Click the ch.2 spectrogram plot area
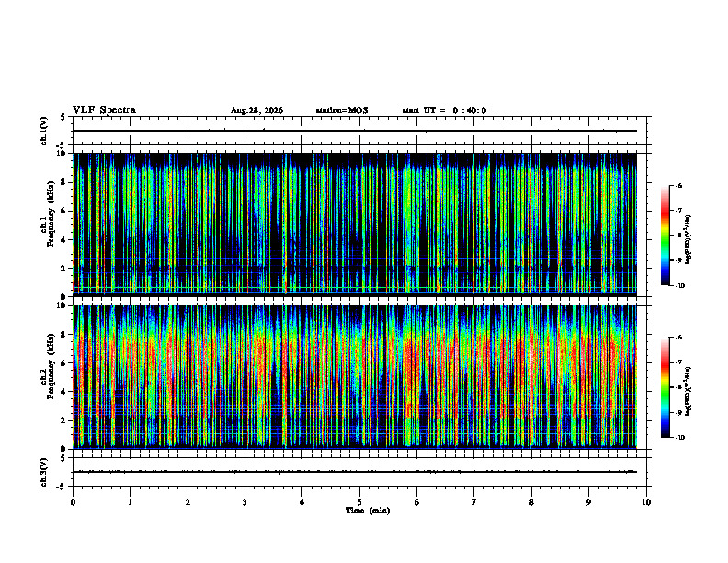This screenshot has width=728, height=563. click(355, 377)
